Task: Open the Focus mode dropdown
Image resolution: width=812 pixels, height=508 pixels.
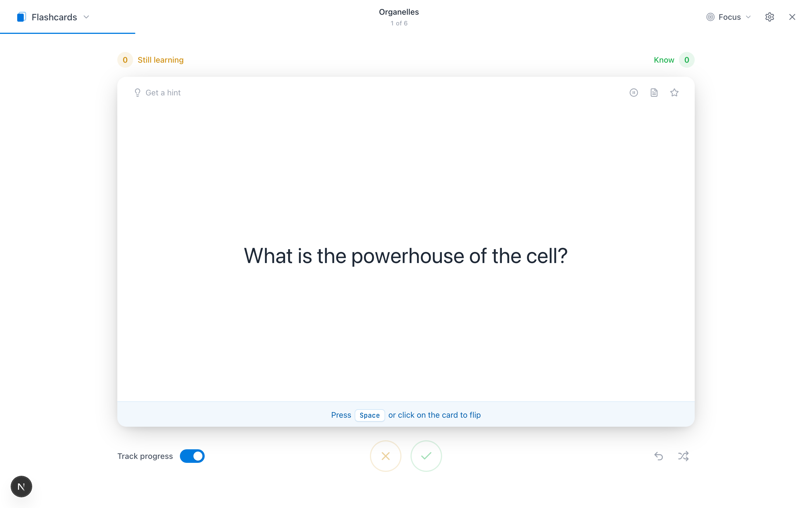Action: pos(729,17)
